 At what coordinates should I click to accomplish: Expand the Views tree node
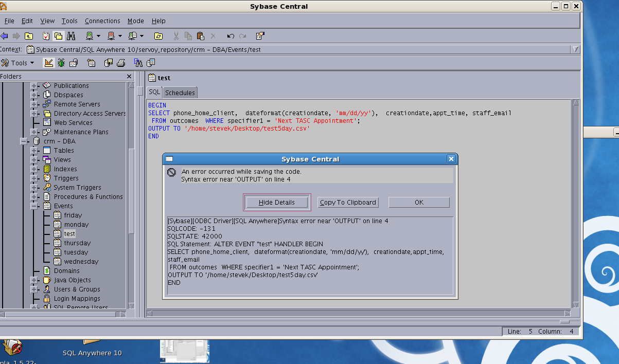pos(34,160)
